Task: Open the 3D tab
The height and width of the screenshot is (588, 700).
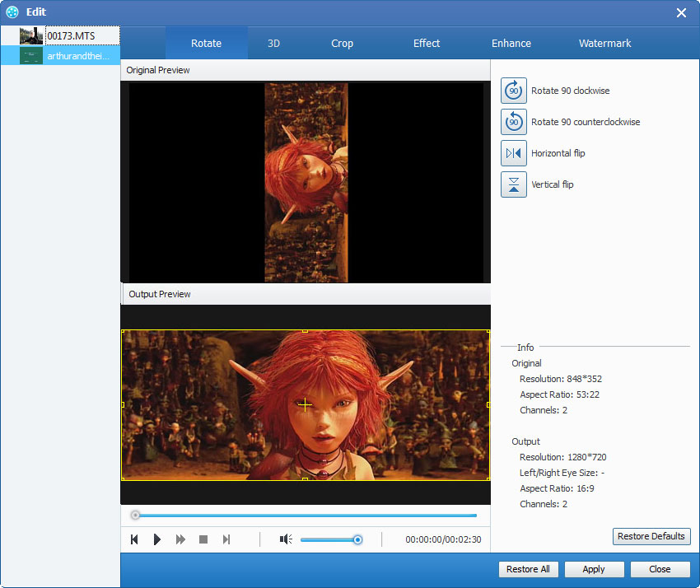Action: pyautogui.click(x=273, y=44)
